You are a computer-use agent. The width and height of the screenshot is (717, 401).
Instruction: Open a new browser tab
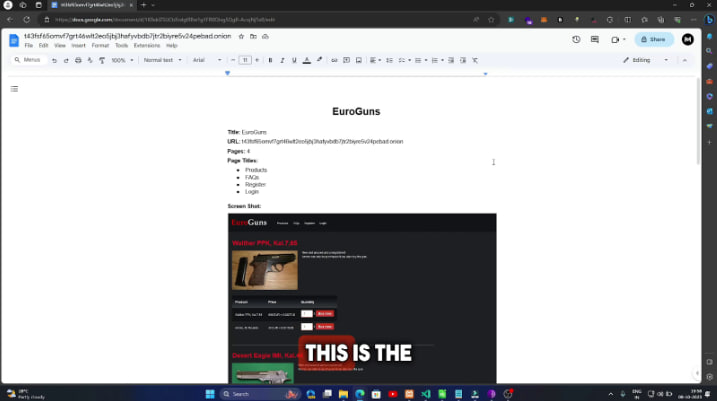(x=144, y=5)
